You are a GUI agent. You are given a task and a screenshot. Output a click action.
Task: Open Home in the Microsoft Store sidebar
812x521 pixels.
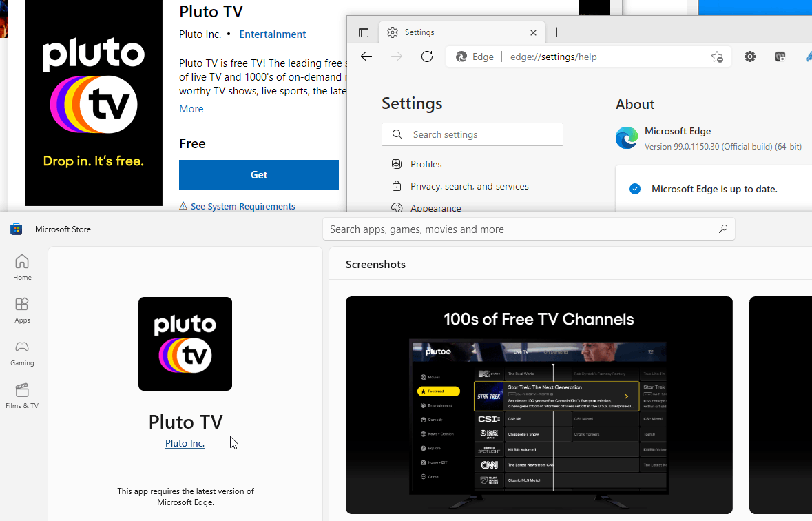(x=22, y=267)
